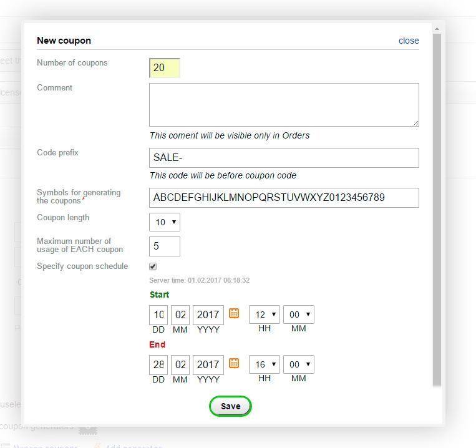Open the End date calendar picker
The image size is (476, 448).
[234, 363]
